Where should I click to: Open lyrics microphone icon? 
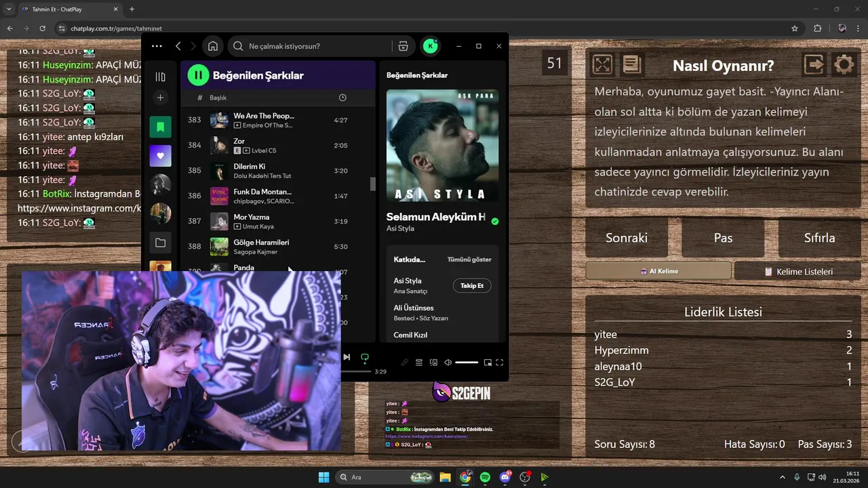405,363
